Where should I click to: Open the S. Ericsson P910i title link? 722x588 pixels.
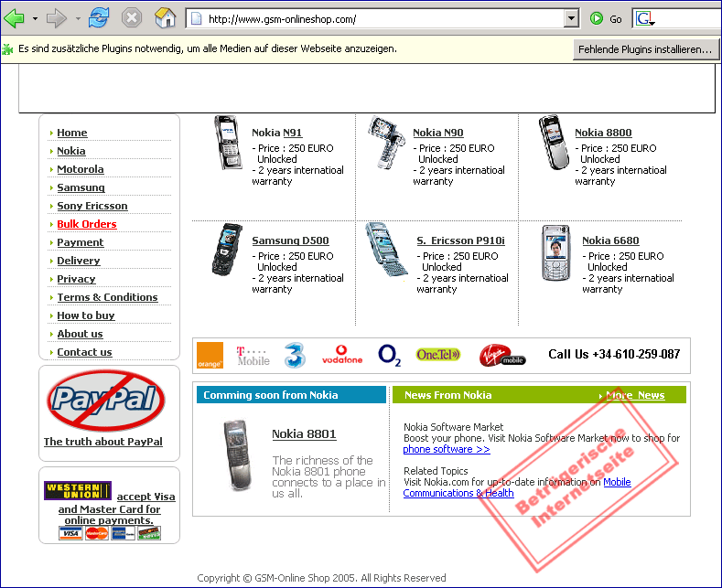click(x=460, y=241)
